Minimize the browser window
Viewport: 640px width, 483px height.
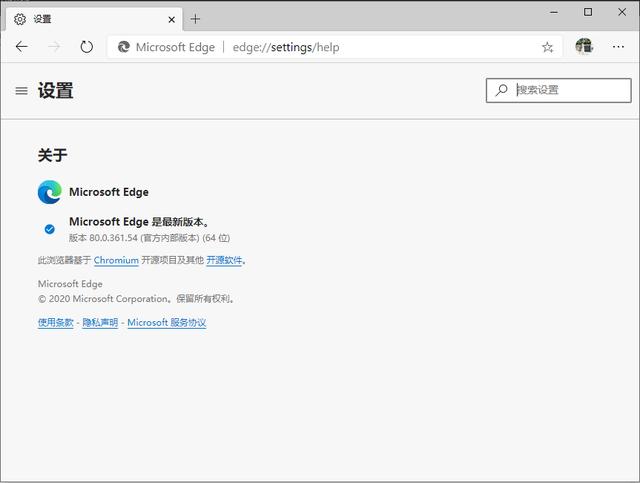(x=554, y=12)
